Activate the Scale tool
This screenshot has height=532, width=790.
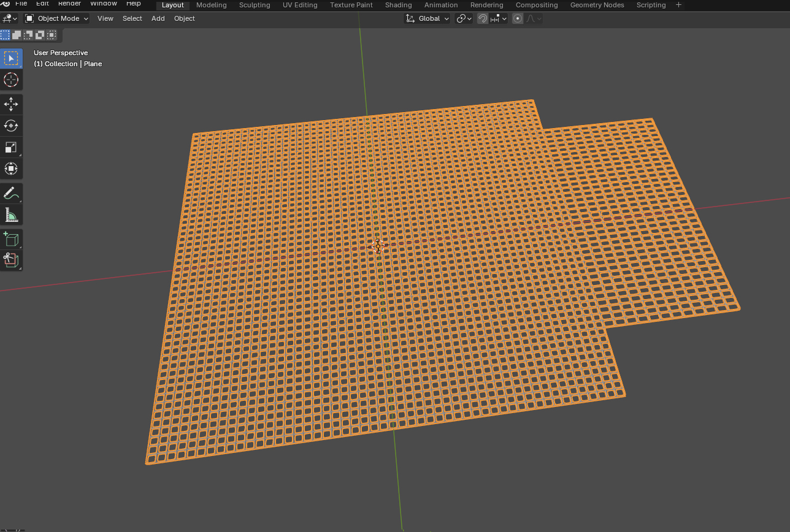point(11,147)
